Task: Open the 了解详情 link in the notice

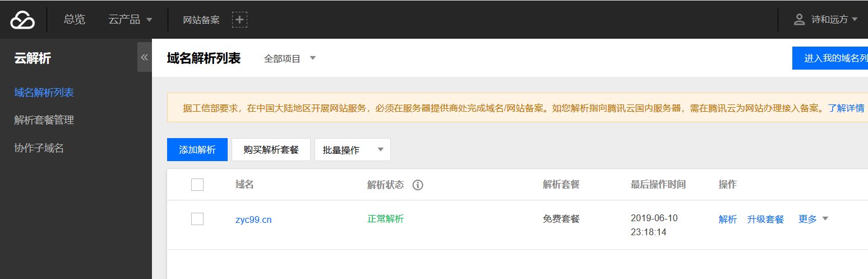Action: point(846,108)
